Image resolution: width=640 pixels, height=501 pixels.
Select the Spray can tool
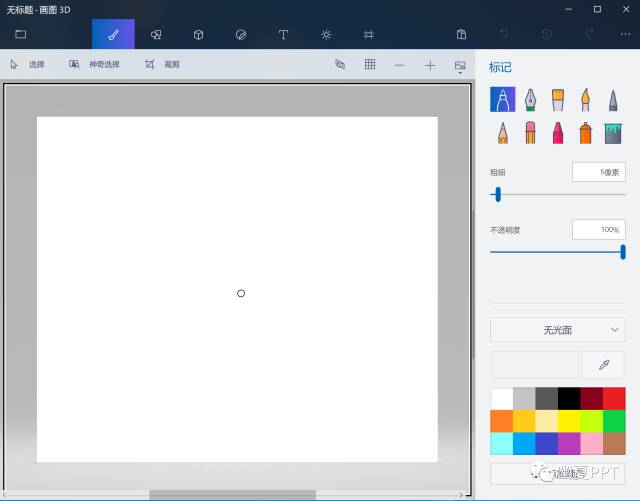(585, 133)
